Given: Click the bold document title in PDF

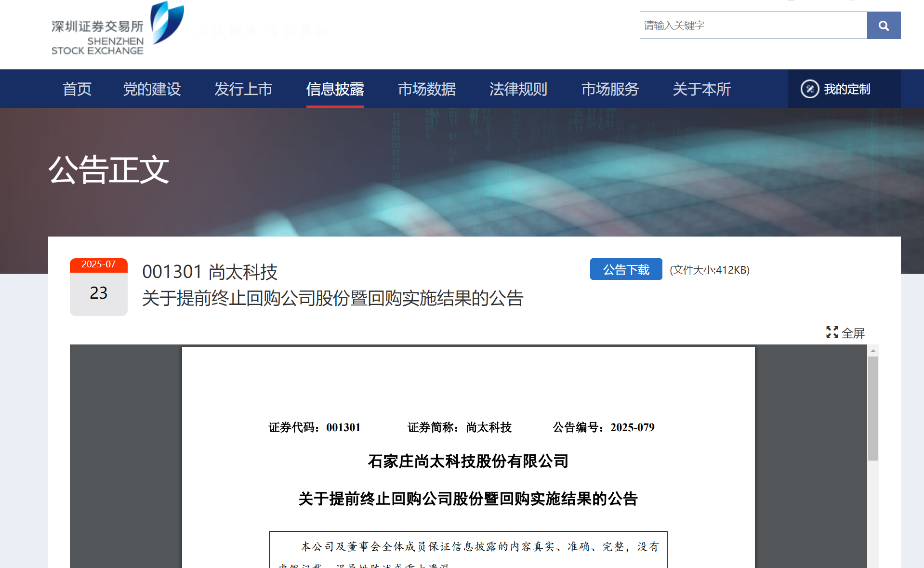Looking at the screenshot, I should [x=468, y=499].
